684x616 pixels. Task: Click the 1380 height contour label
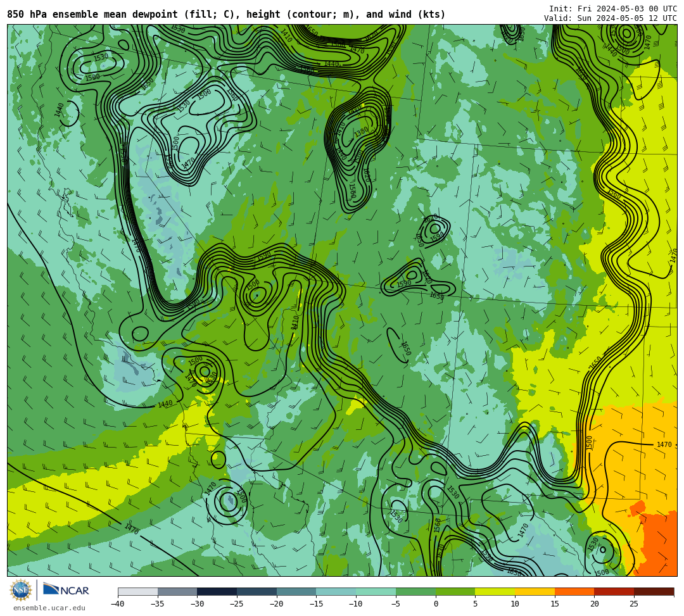tap(362, 131)
